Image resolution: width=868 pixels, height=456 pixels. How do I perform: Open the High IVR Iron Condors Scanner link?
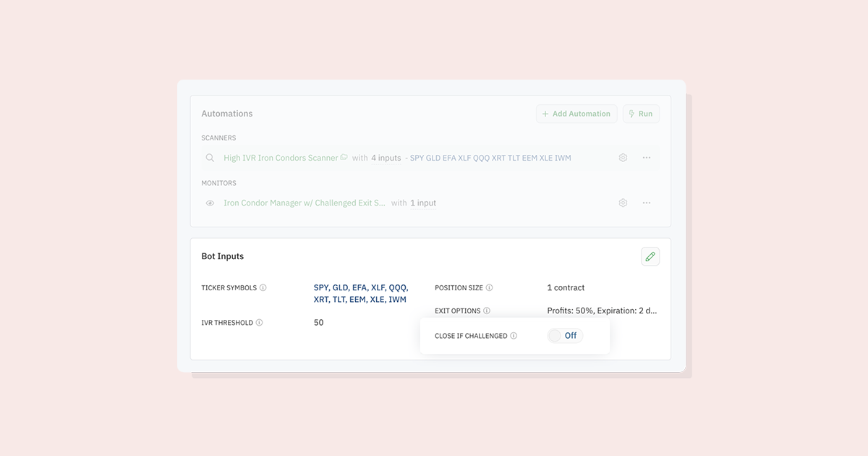(281, 157)
